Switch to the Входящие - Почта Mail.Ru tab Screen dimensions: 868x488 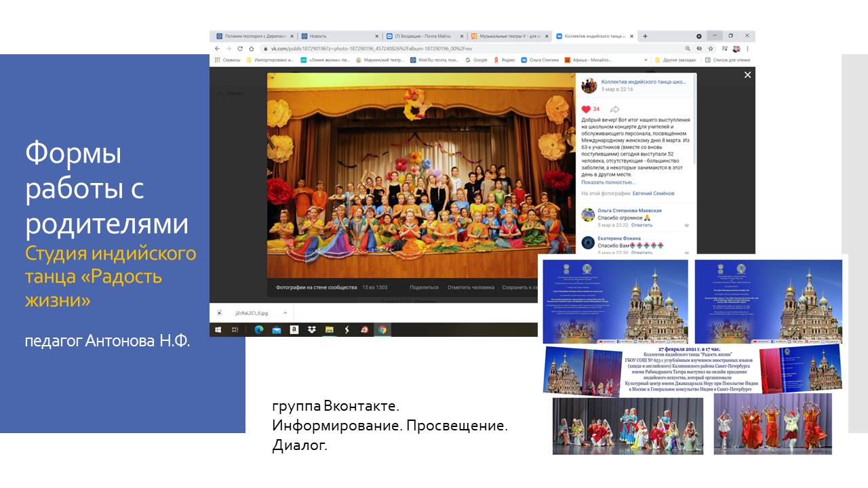click(422, 35)
